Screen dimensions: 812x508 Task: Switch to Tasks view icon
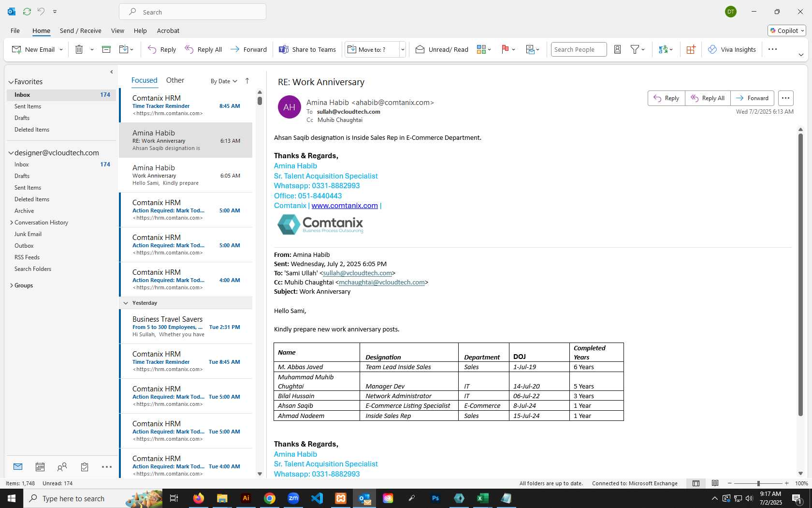tap(85, 467)
